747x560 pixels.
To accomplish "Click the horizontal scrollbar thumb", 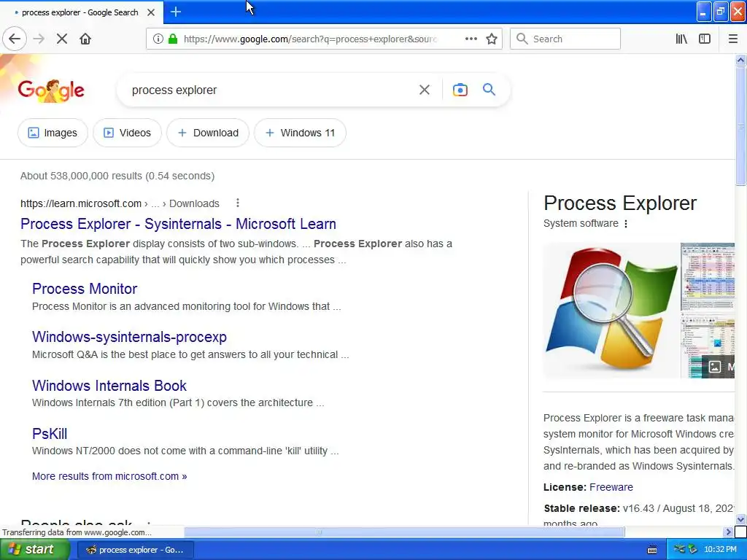I will point(404,532).
